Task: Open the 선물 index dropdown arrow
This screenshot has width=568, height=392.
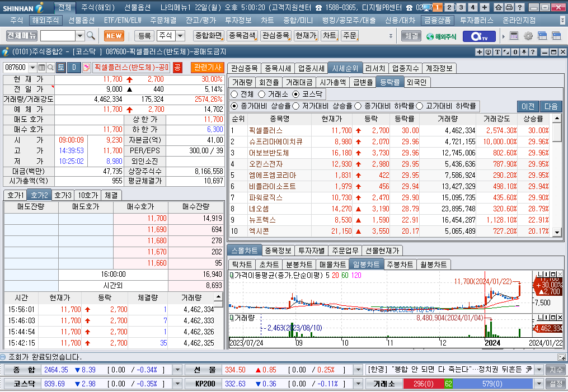Action: [x=358, y=370]
